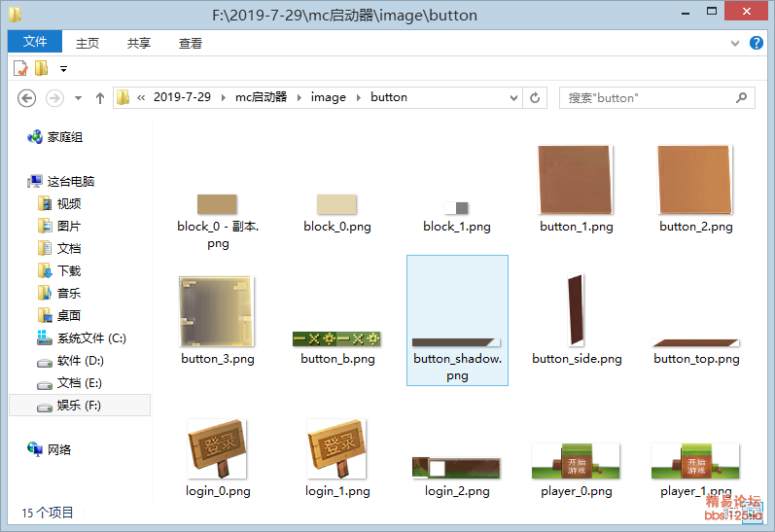Open the 查看 ribbon tab
This screenshot has width=775, height=532.
191,43
